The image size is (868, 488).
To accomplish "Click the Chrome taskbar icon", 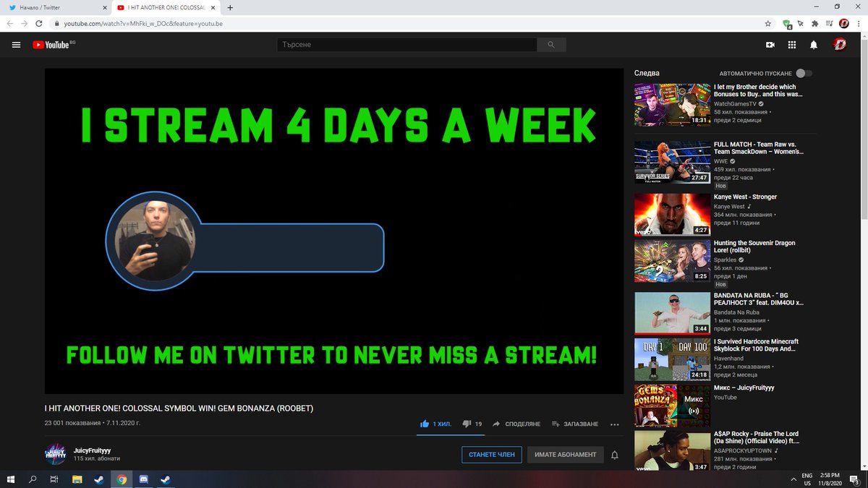I will tap(122, 479).
